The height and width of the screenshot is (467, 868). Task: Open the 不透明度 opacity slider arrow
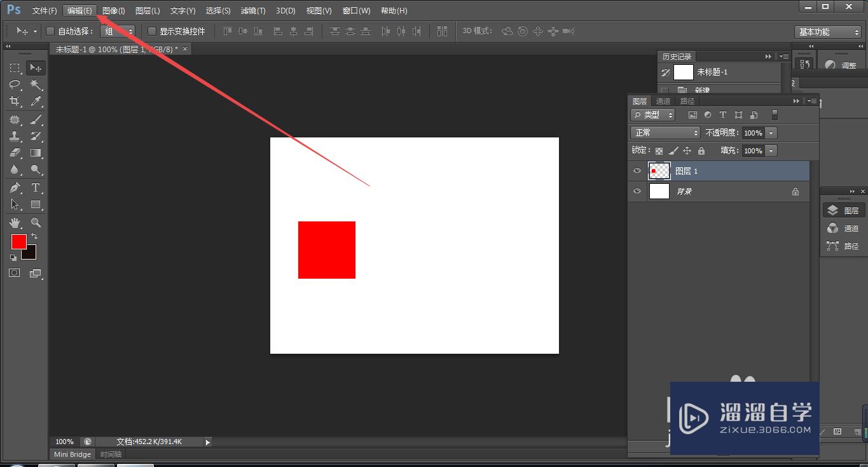(771, 133)
